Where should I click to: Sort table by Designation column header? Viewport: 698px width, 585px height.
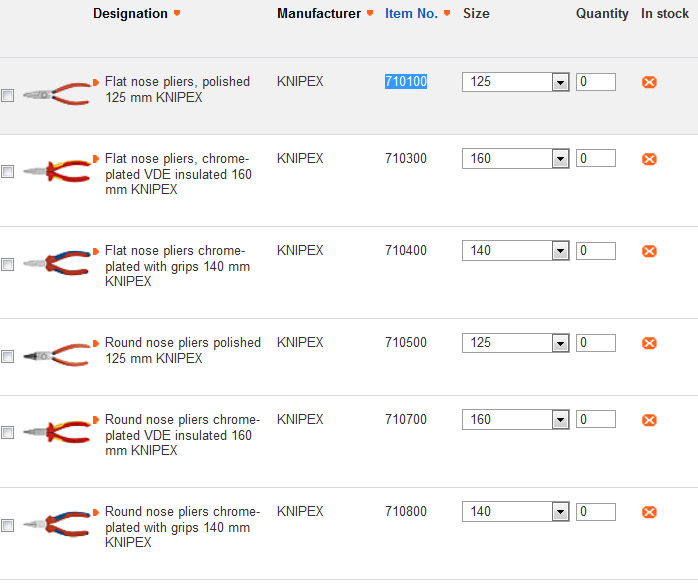[x=130, y=14]
